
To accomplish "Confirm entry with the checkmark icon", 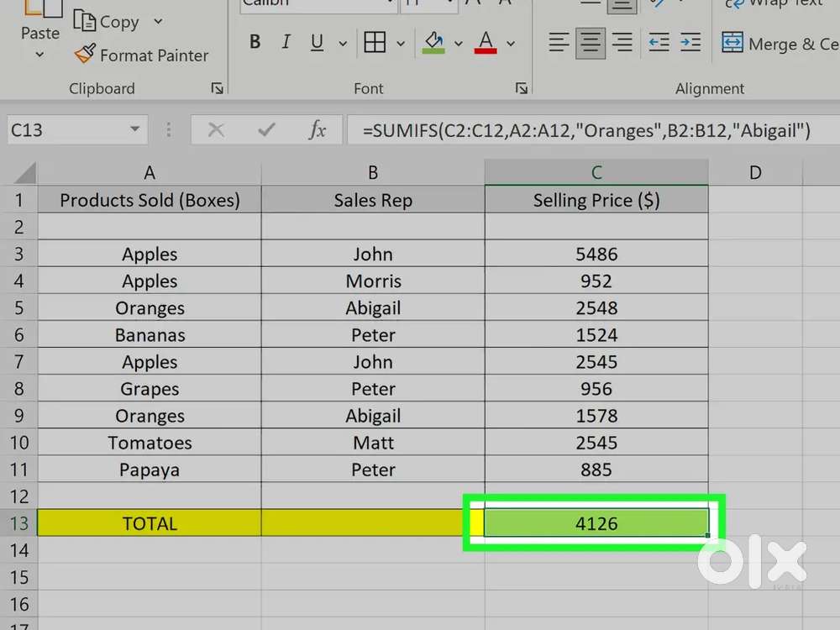I will click(266, 129).
